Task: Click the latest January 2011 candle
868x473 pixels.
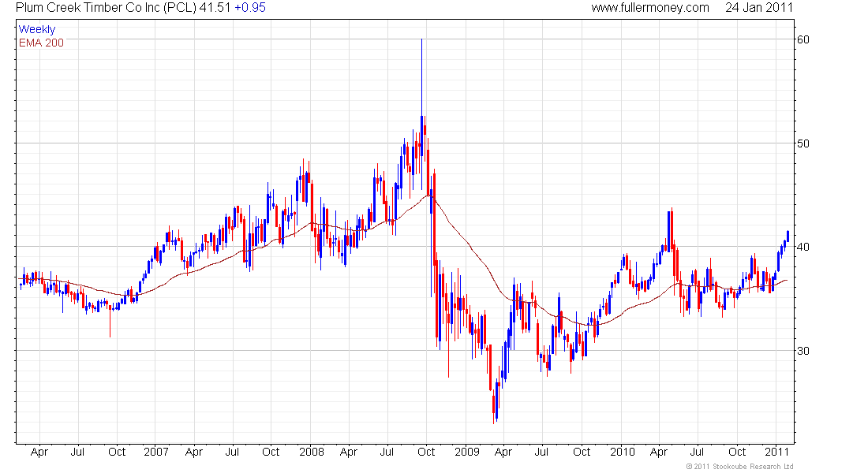Action: (x=788, y=236)
